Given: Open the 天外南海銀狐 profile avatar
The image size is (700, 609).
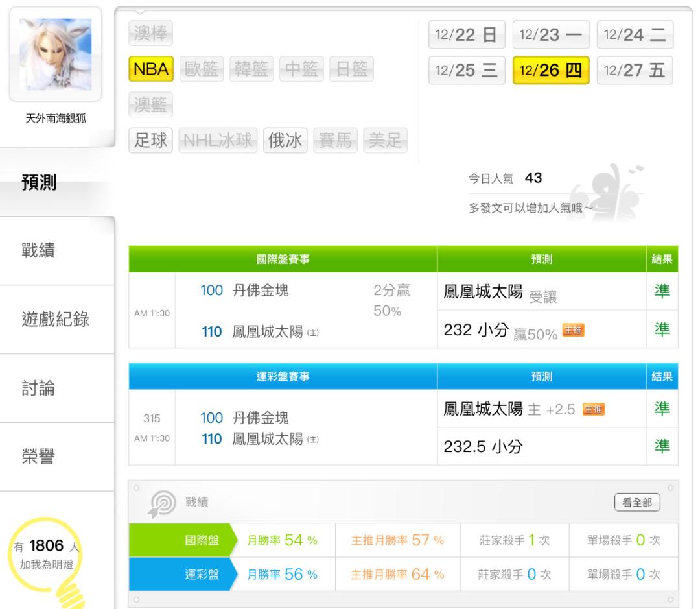Looking at the screenshot, I should tap(56, 54).
